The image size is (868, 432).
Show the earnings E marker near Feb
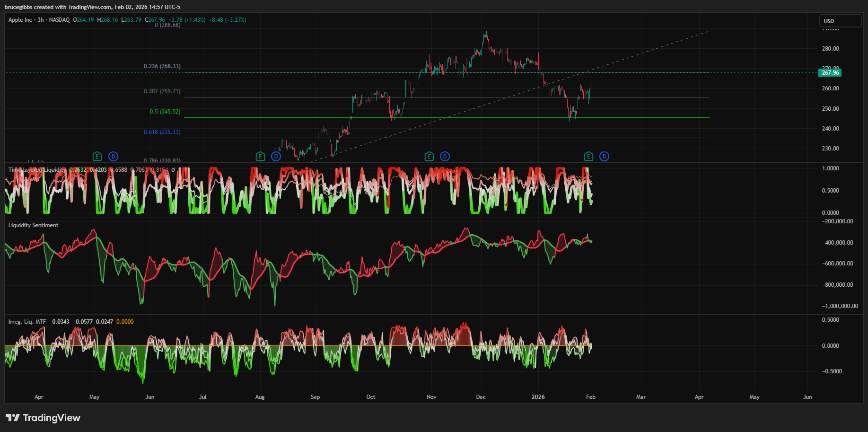[588, 157]
